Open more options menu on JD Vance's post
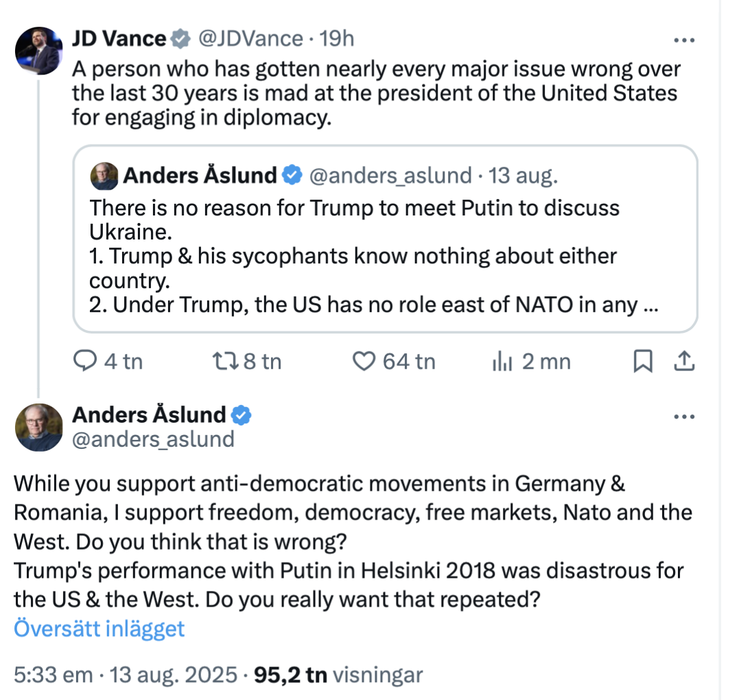Screen dimensions: 741x700 (684, 40)
